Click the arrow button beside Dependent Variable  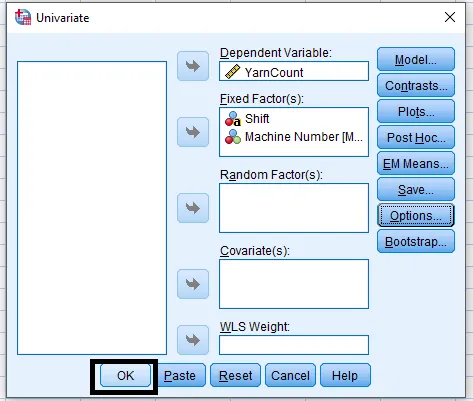tap(193, 66)
